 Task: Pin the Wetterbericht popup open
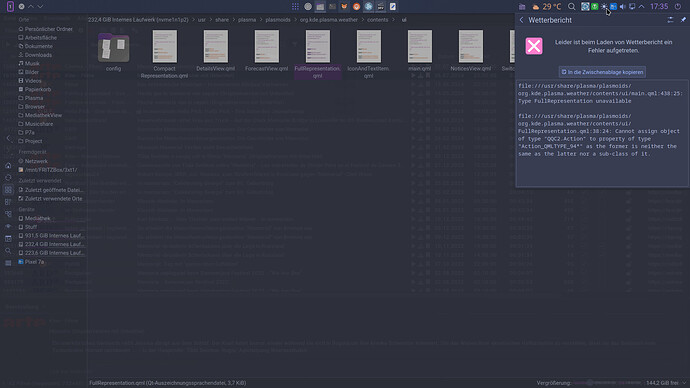(x=683, y=20)
